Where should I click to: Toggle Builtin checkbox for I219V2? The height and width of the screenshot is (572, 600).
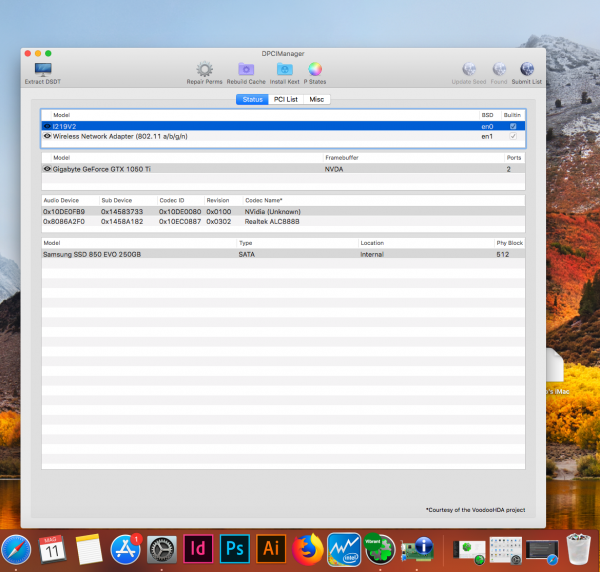click(x=513, y=127)
